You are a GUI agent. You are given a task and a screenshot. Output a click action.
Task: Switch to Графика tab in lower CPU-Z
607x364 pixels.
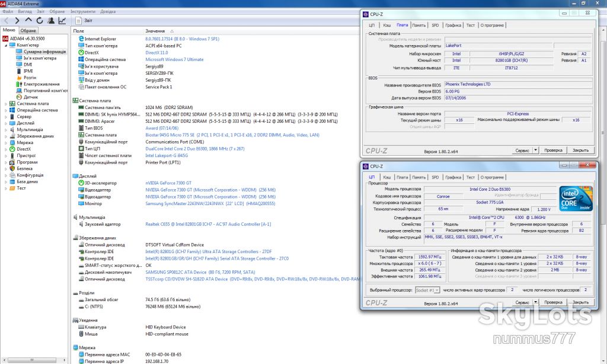pyautogui.click(x=453, y=177)
